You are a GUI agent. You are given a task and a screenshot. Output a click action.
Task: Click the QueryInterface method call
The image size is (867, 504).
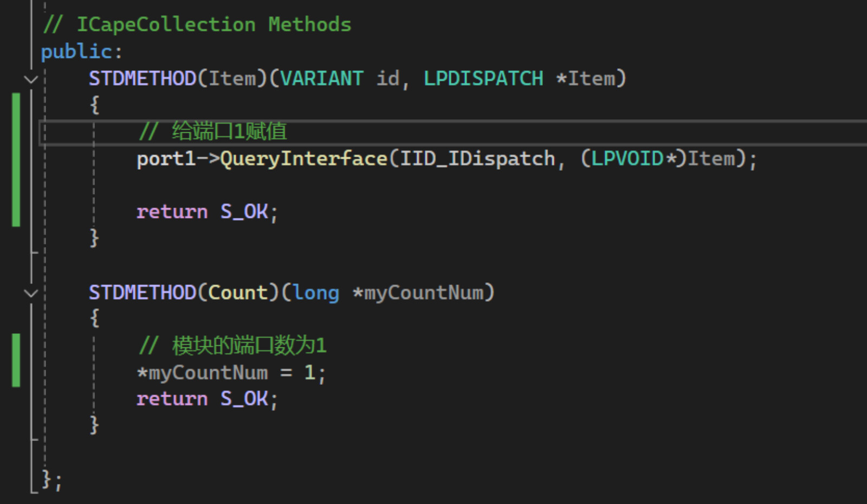pos(304,159)
